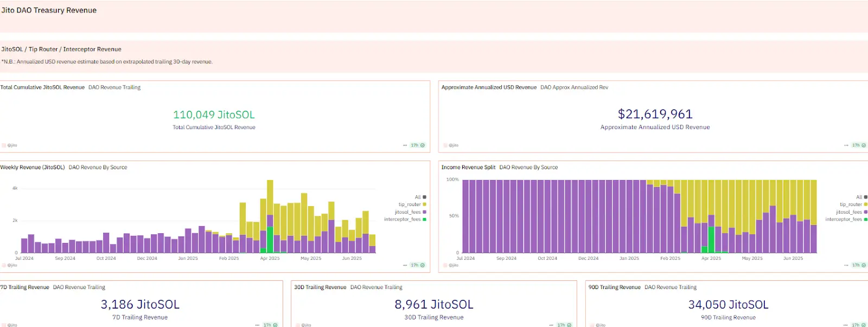Click the @jito author avatar under 90D Trailing Revenue
Screen dimensions: 868x327
592,325
